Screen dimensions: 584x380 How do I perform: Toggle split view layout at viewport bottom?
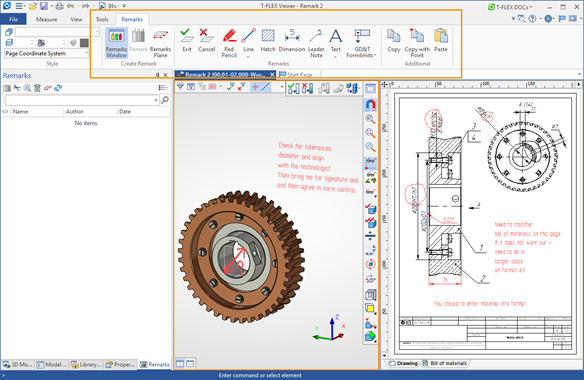coord(180,364)
